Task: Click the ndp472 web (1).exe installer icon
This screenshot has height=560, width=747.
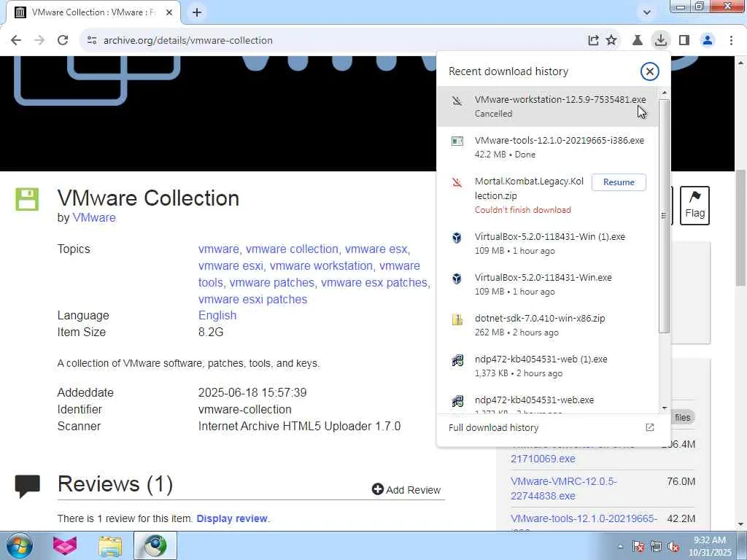Action: [x=457, y=360]
